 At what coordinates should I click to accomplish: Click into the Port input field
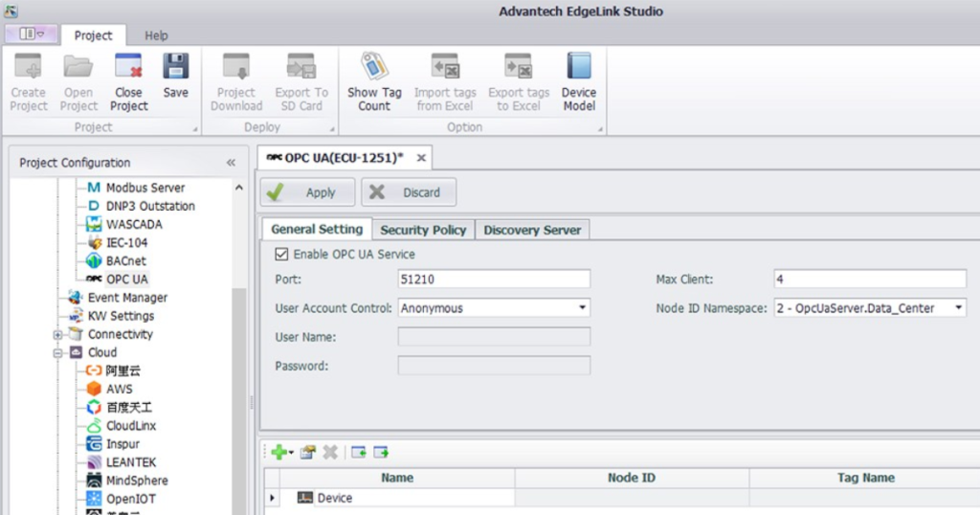coord(494,280)
